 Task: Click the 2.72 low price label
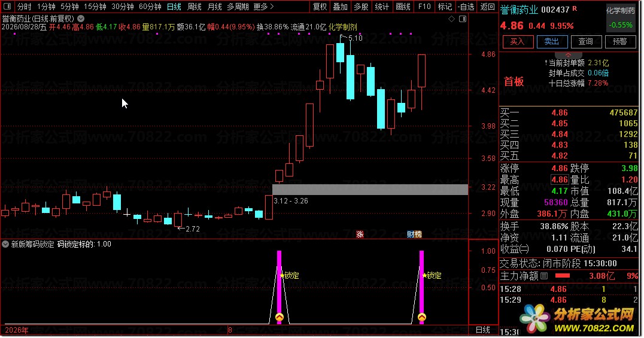(x=193, y=229)
